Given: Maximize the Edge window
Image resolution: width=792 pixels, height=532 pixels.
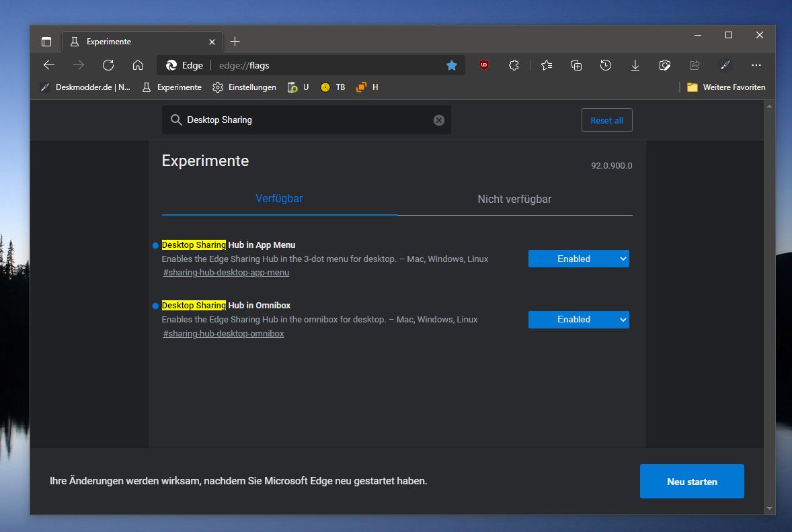Looking at the screenshot, I should [728, 35].
